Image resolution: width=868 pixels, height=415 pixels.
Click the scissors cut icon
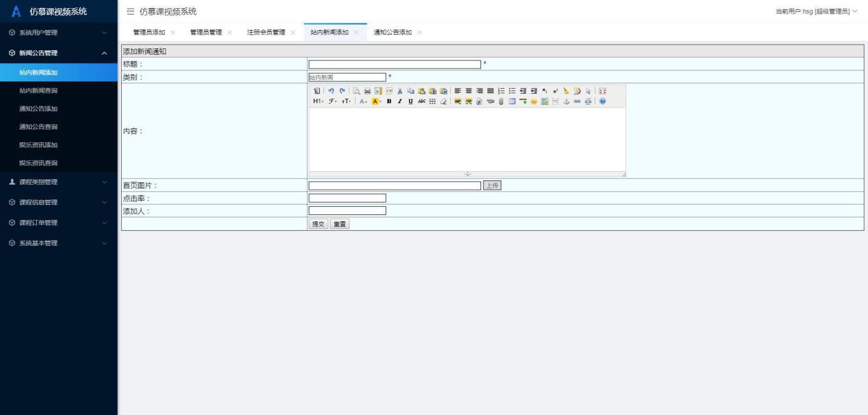tap(399, 91)
